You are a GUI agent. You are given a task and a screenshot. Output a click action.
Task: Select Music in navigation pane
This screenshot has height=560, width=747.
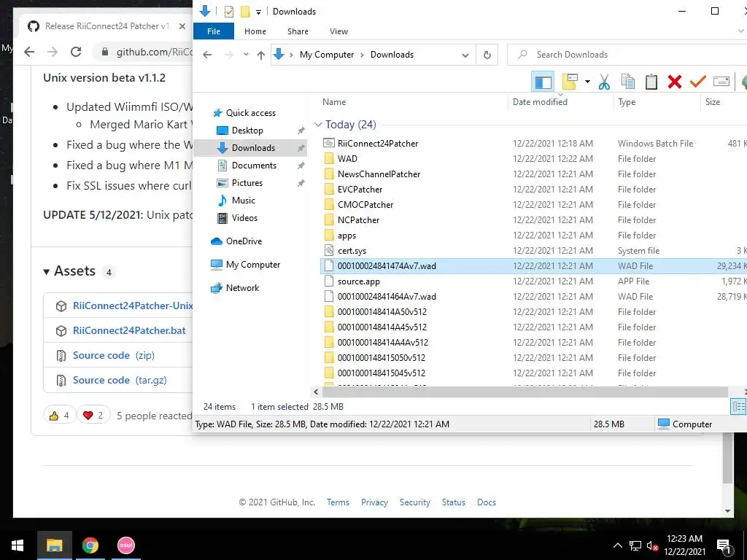pyautogui.click(x=244, y=201)
